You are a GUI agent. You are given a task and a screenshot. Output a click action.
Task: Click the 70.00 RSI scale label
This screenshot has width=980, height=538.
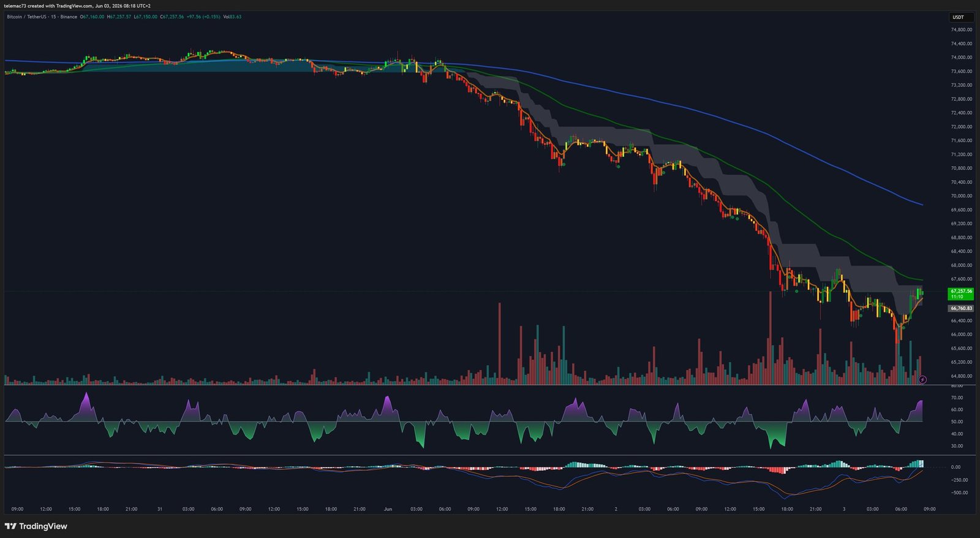coord(957,398)
